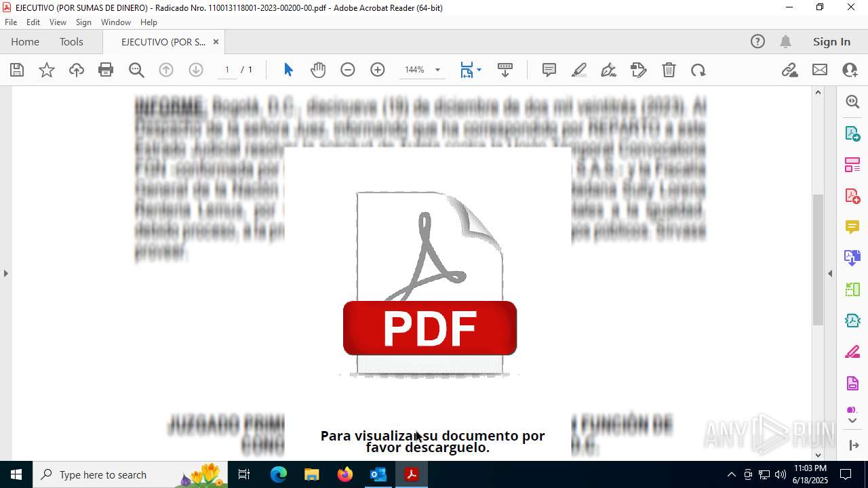Print the document with printer icon
The height and width of the screenshot is (488, 868).
click(106, 70)
